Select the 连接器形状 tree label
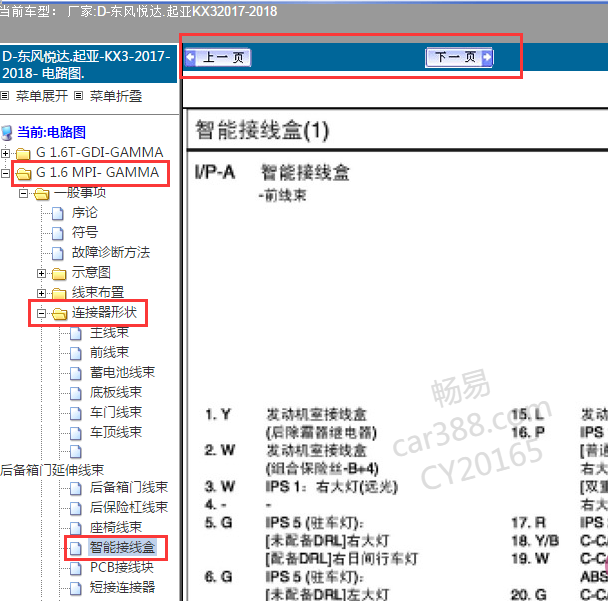Viewport: 608px width, 601px height. [x=104, y=313]
